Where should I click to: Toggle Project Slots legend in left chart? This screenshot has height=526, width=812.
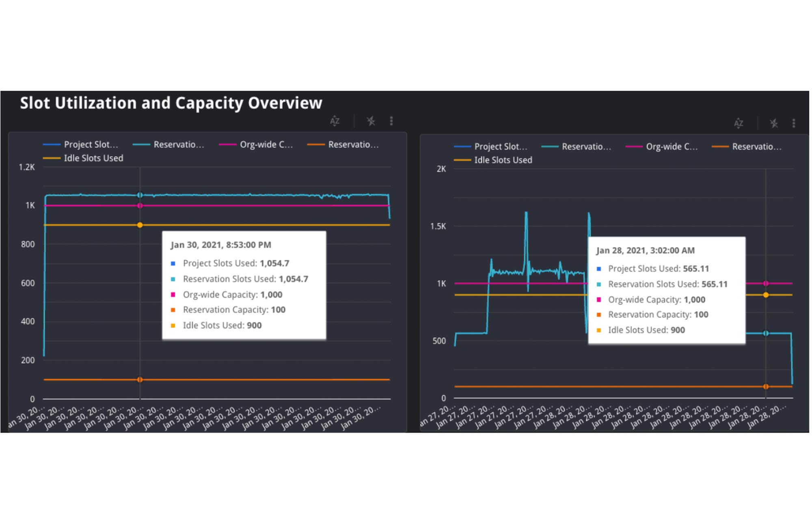pyautogui.click(x=80, y=145)
